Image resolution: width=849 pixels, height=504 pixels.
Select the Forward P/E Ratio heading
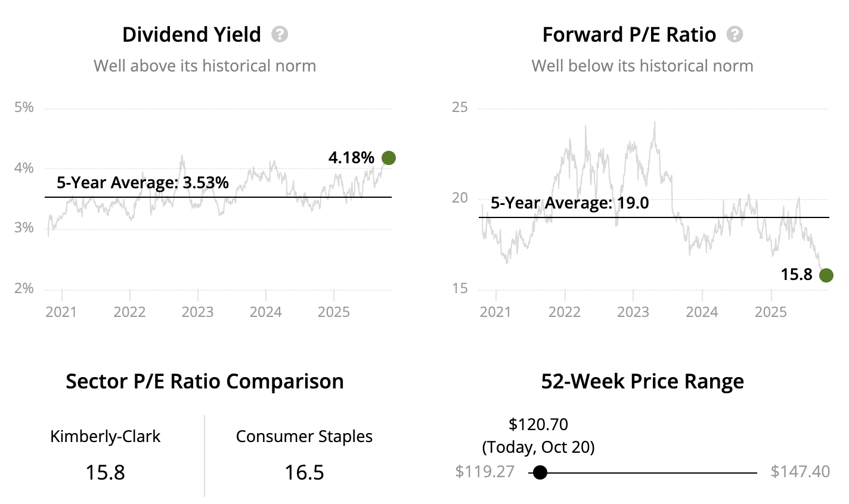pos(629,35)
